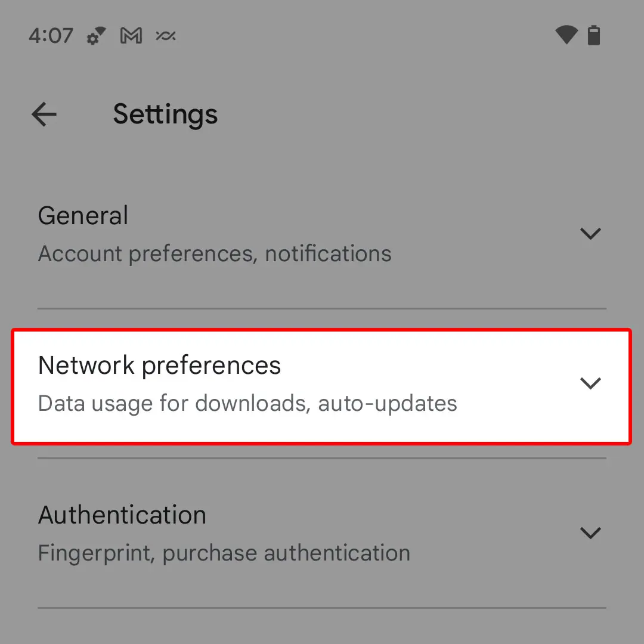
Task: Tap the back arrow in Settings
Action: (44, 114)
